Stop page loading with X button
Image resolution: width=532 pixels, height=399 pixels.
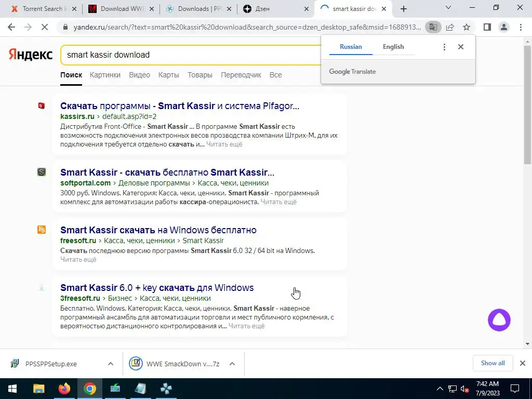tap(45, 27)
